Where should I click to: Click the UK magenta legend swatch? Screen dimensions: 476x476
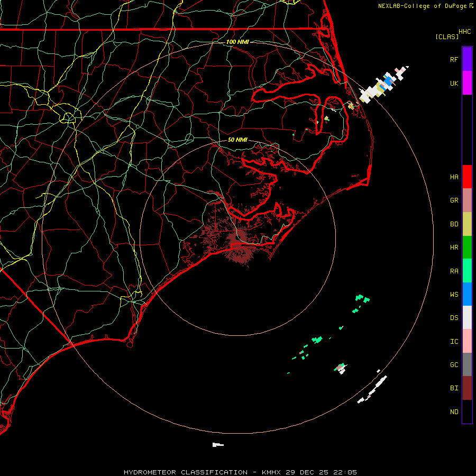pos(467,83)
